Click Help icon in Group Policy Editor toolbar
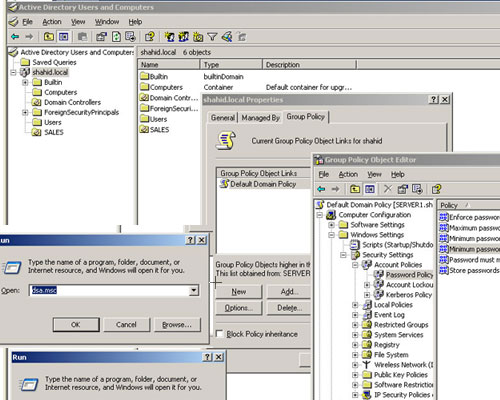Screen dimensions: 500x400 [x=437, y=189]
